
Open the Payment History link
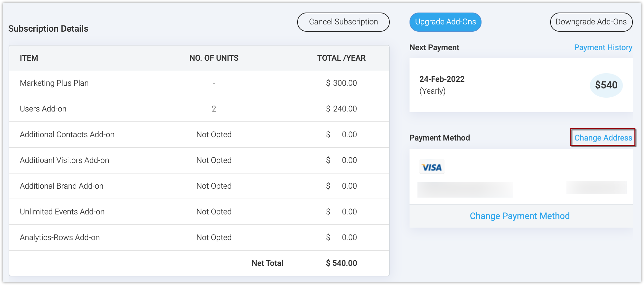(x=603, y=47)
